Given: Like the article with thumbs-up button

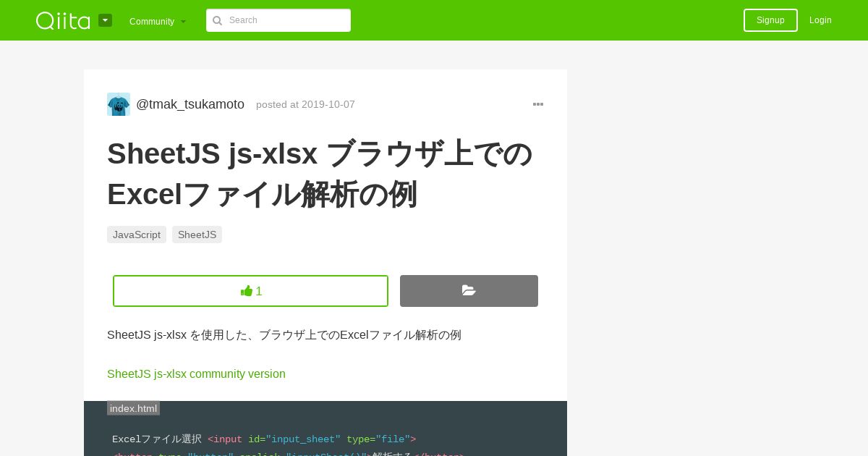Looking at the screenshot, I should (x=250, y=291).
